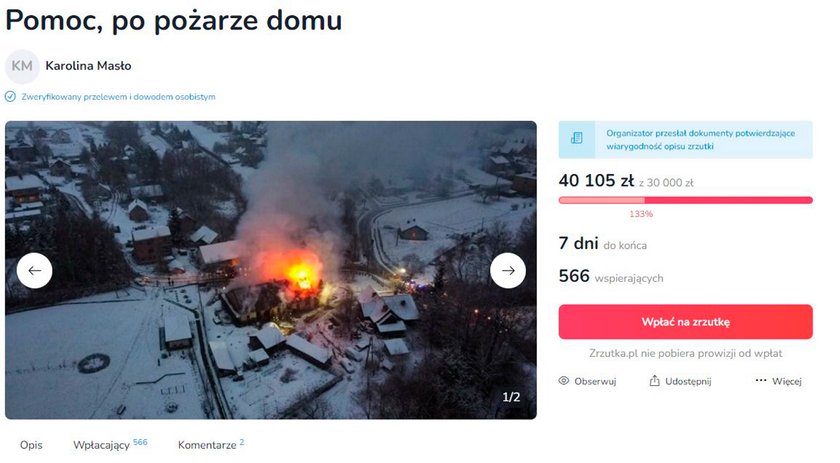
Task: Open the three-dots Więcej menu
Action: click(x=778, y=381)
